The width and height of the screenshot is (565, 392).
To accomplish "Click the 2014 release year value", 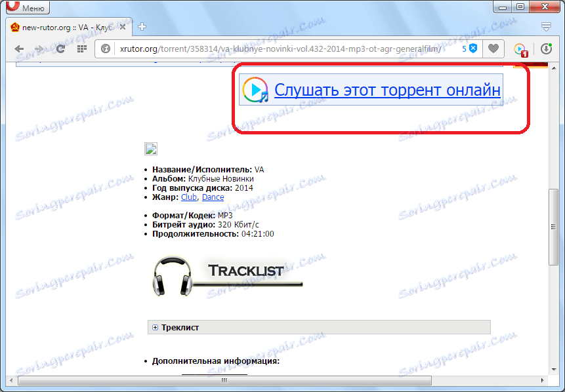I will click(x=244, y=188).
